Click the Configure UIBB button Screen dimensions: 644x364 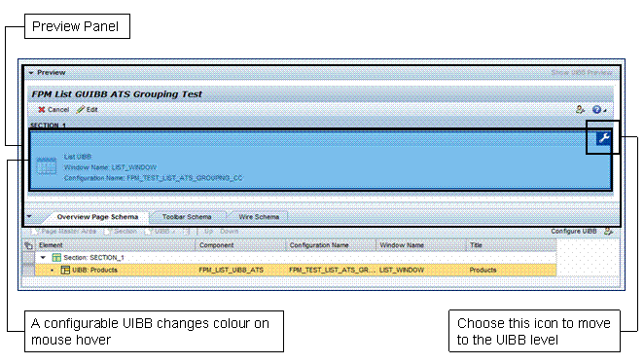point(573,232)
